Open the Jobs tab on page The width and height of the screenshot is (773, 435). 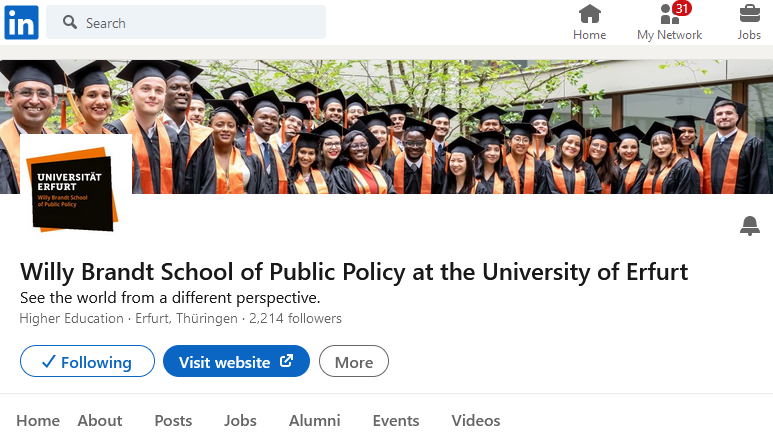pyautogui.click(x=240, y=420)
